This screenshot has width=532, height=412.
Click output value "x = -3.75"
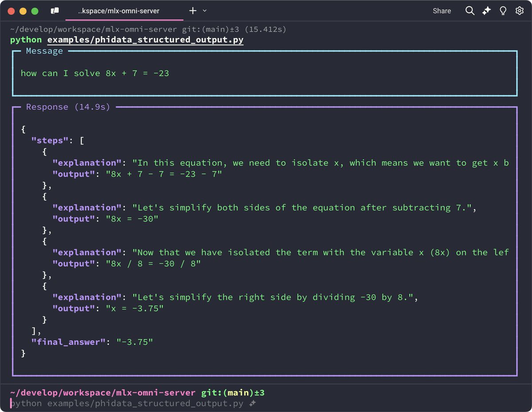coord(134,308)
